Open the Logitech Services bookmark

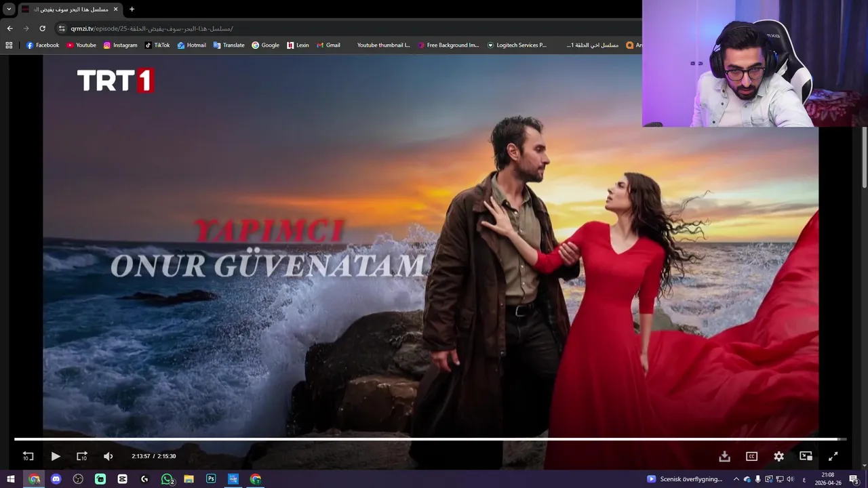pos(517,45)
